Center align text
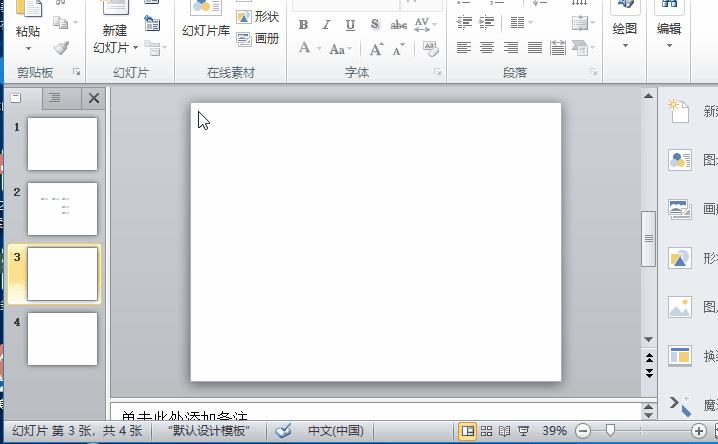 coord(487,48)
